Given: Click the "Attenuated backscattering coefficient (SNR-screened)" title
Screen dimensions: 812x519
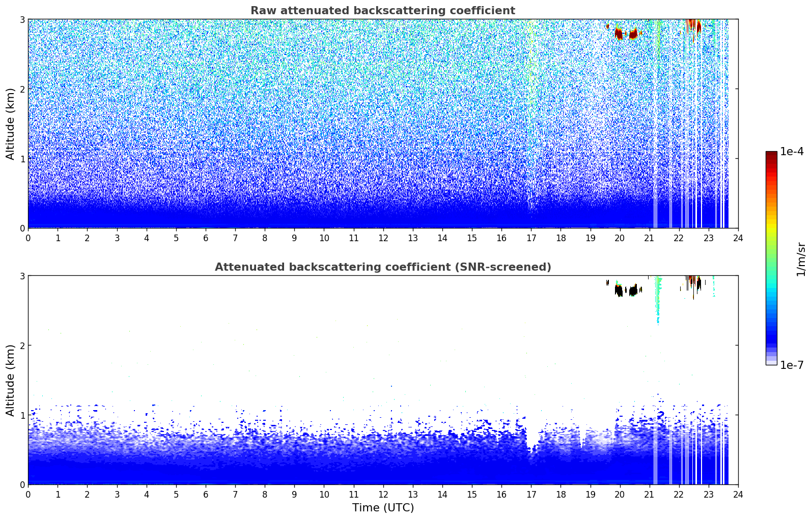Looking at the screenshot, I should (383, 267).
